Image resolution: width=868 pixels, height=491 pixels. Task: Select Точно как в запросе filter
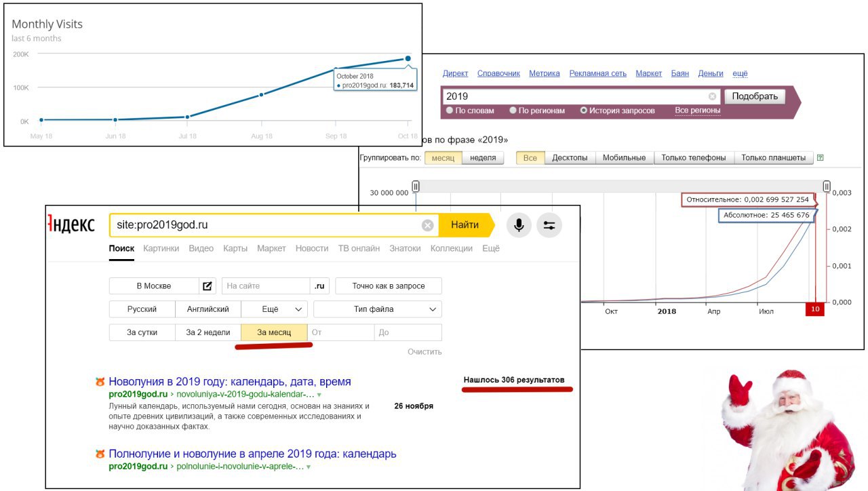pyautogui.click(x=389, y=286)
